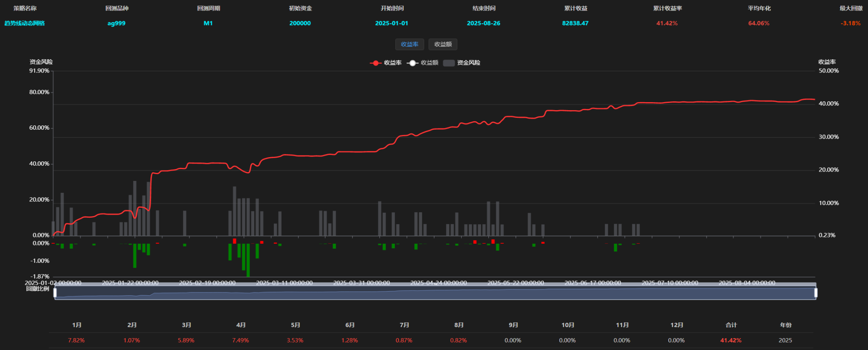Click the 82838.47 cumulative profit value

[575, 23]
